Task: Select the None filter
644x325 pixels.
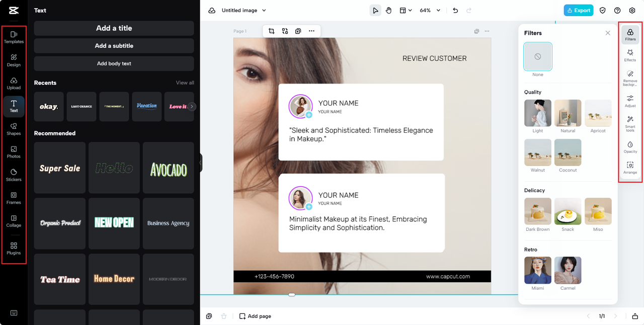Action: coord(538,56)
